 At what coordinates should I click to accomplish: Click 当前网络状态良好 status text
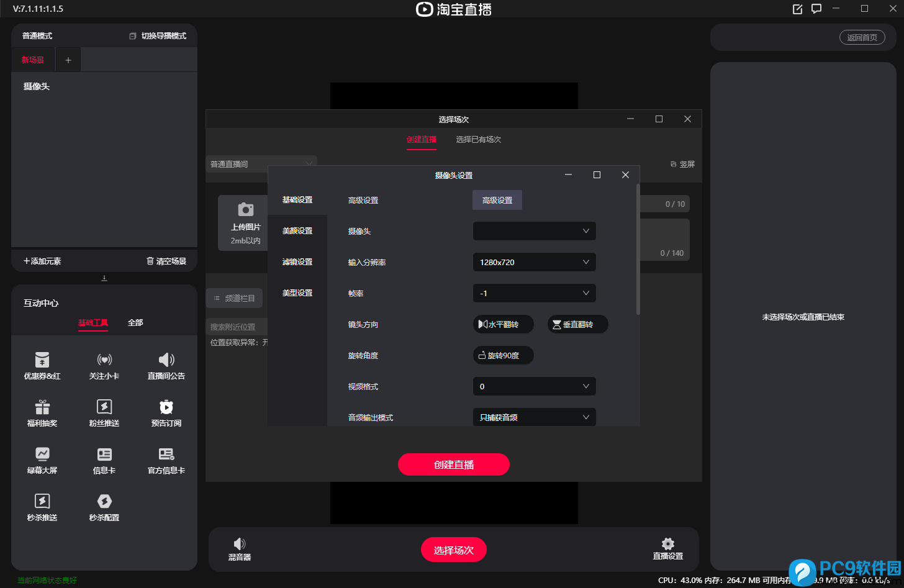pyautogui.click(x=47, y=581)
